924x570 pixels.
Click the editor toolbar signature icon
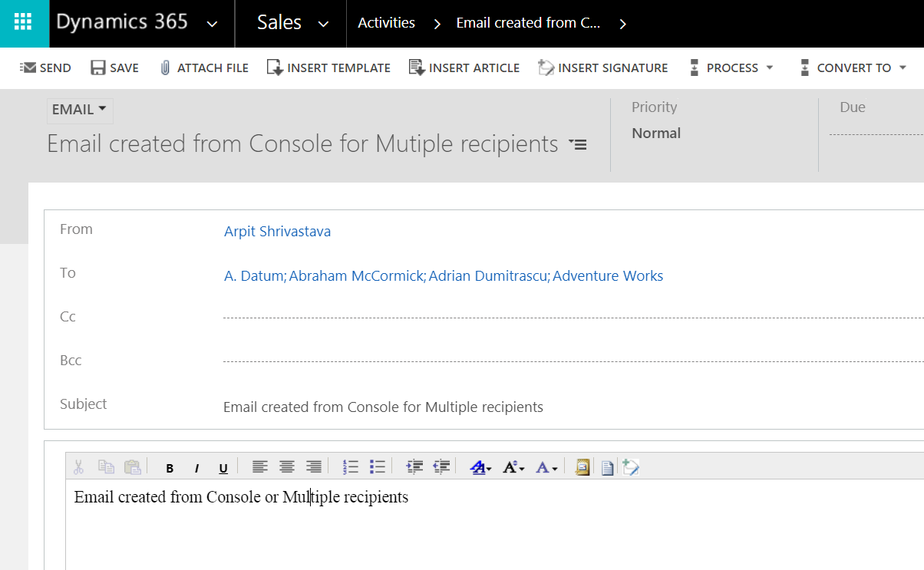click(631, 467)
